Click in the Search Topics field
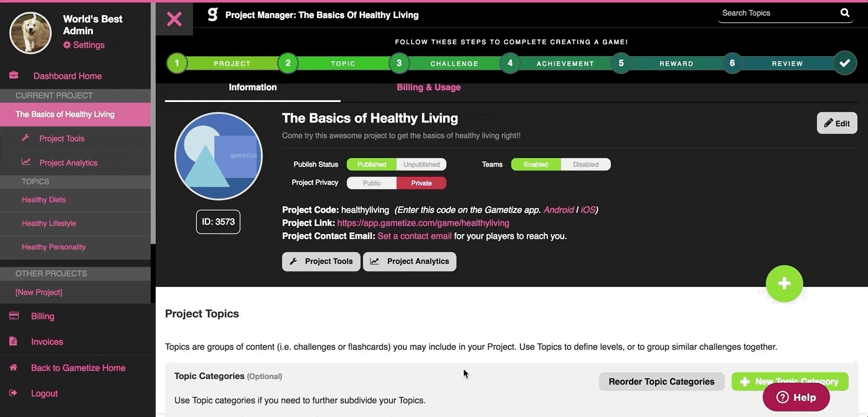 click(x=777, y=13)
